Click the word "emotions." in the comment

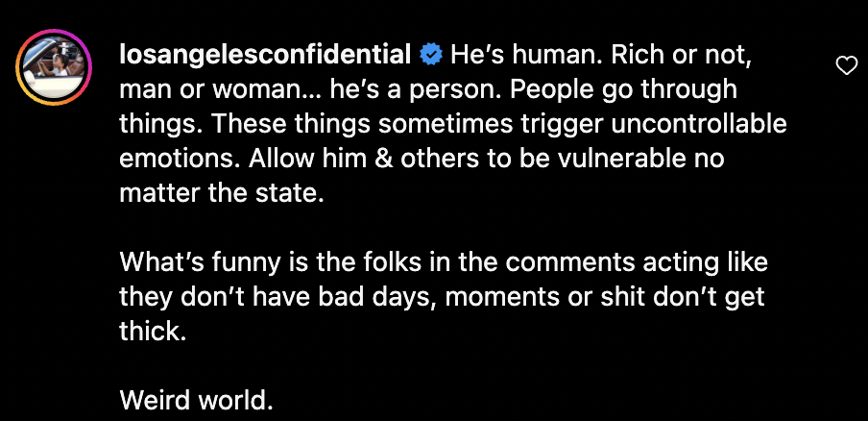click(180, 159)
